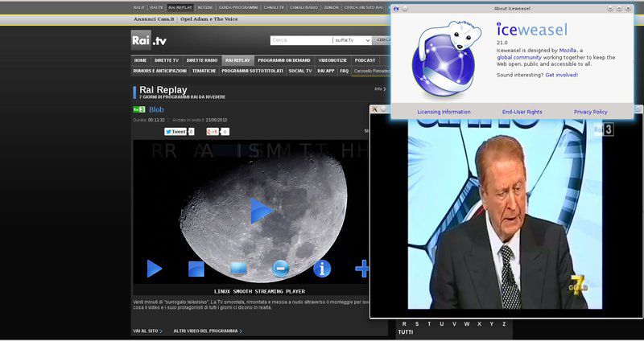Open the player info icon
The width and height of the screenshot is (644, 341).
tap(322, 269)
